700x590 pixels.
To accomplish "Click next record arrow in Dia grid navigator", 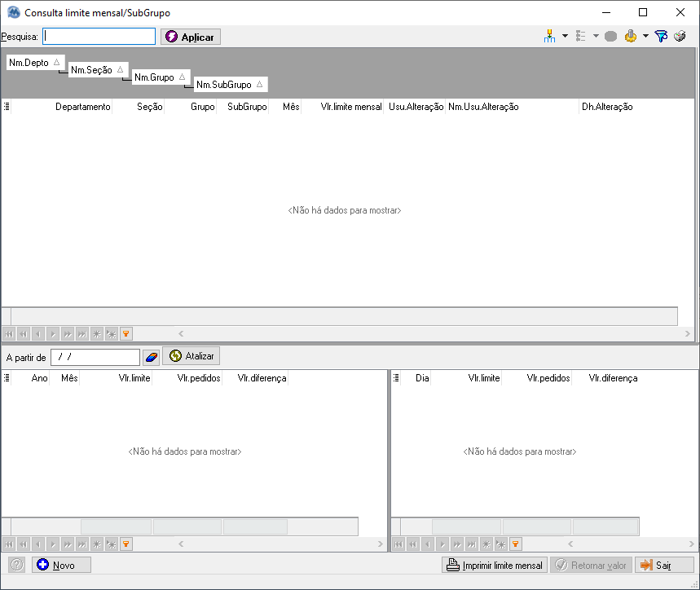I will click(x=442, y=544).
